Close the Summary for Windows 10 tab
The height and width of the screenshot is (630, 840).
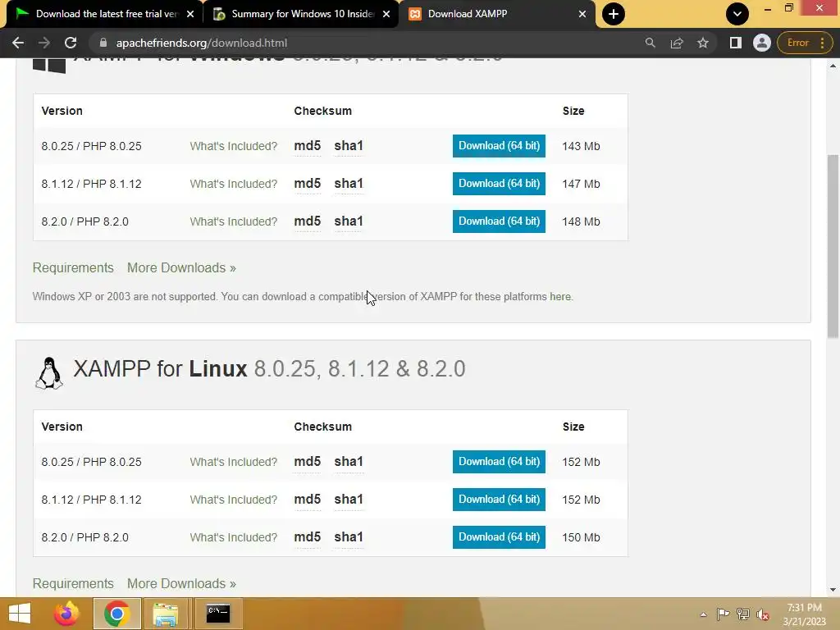pyautogui.click(x=386, y=14)
